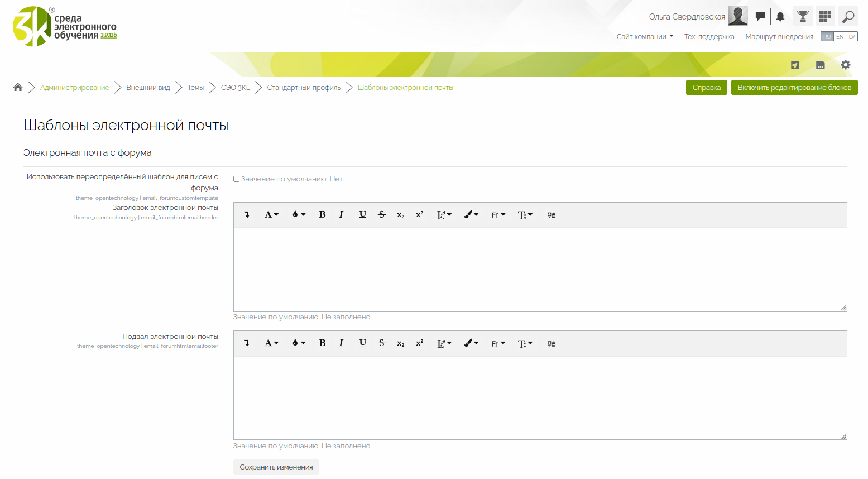The height and width of the screenshot is (479, 868).
Task: Click strikethrough in the footer email editor
Action: [x=382, y=343]
